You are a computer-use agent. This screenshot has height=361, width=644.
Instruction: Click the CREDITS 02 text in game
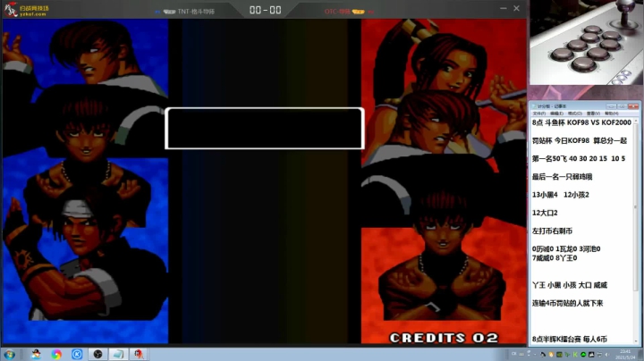[444, 338]
